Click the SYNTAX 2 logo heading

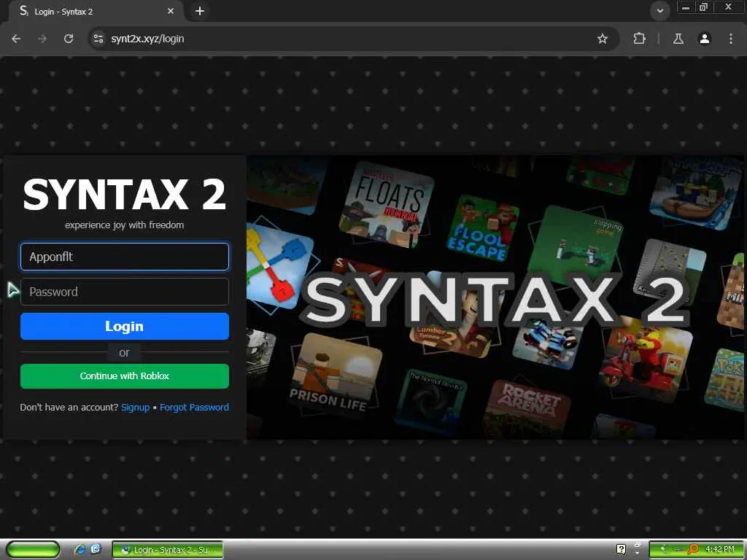tap(124, 194)
